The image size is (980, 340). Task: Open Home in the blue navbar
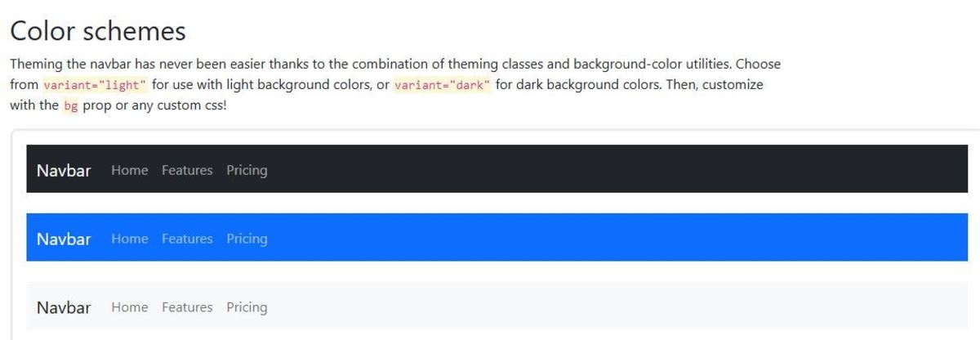click(x=130, y=239)
